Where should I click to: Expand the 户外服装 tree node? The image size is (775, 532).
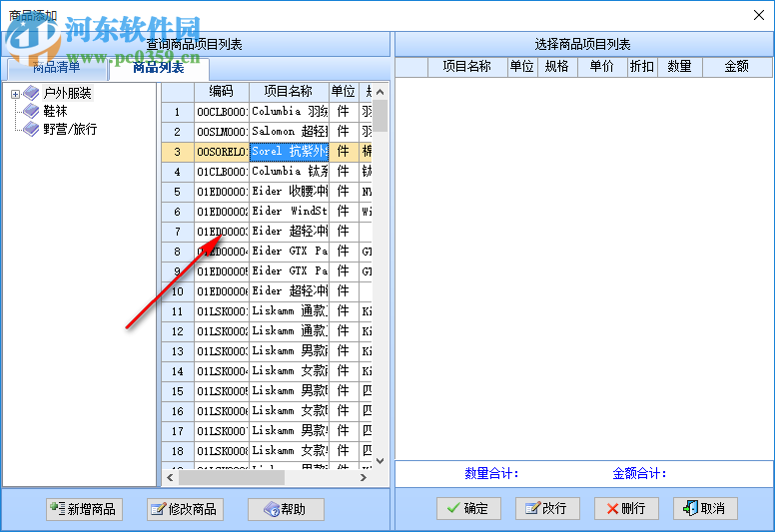15,94
